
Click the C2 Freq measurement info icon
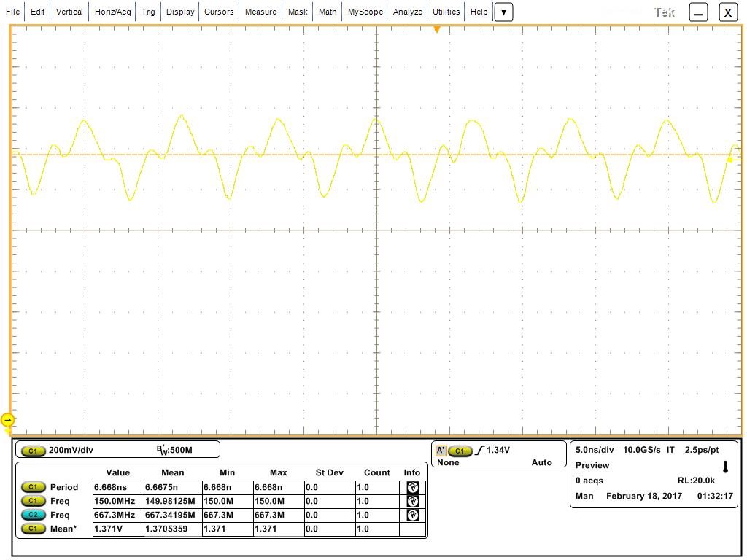click(413, 515)
